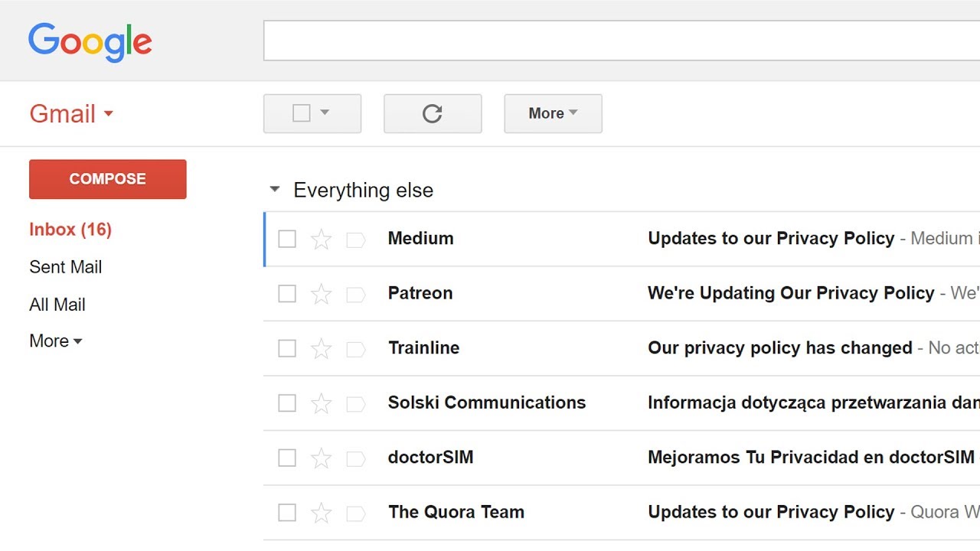This screenshot has height=551, width=980.
Task: Star the Trainline email
Action: pyautogui.click(x=321, y=349)
